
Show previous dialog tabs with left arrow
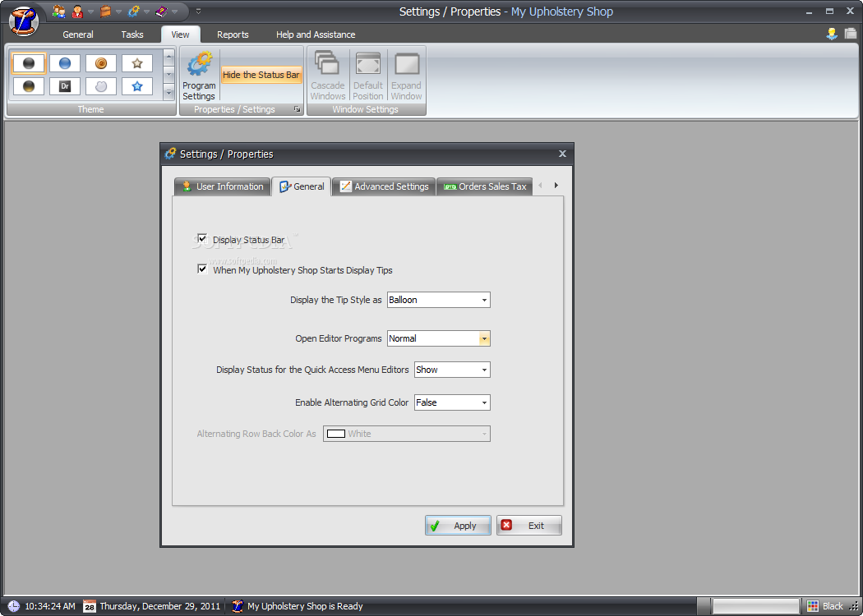(x=540, y=186)
